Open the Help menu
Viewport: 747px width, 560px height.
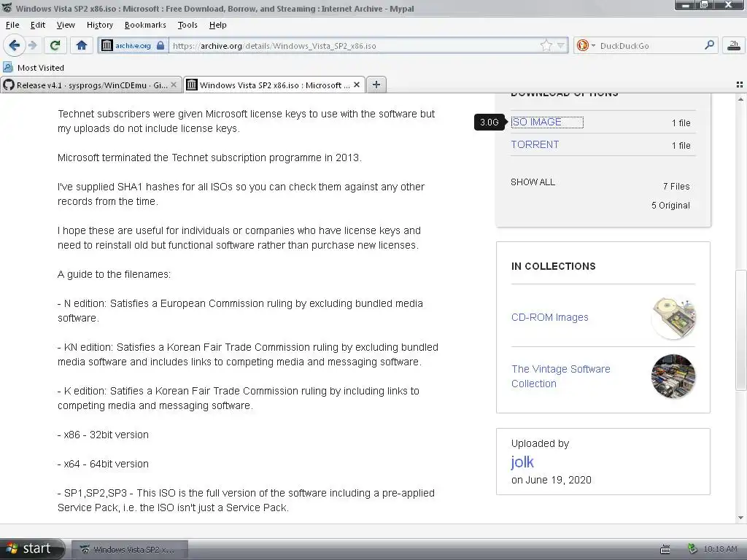pos(217,25)
